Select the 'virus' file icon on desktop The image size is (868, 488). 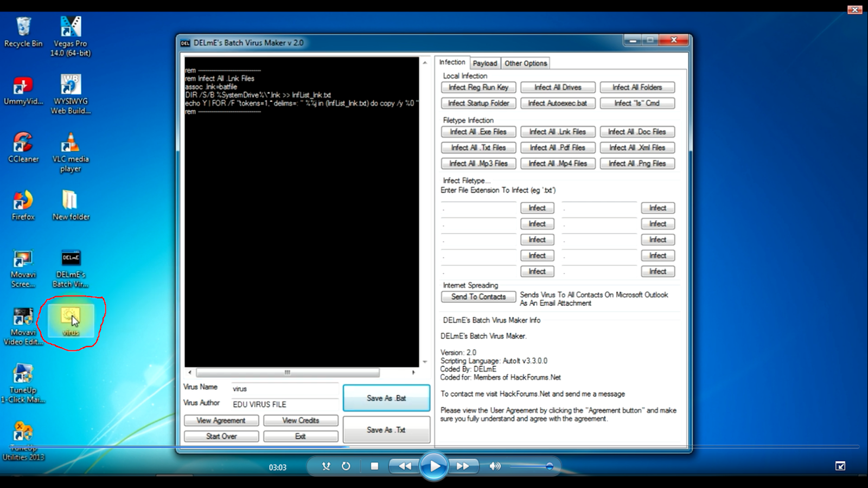tap(71, 321)
